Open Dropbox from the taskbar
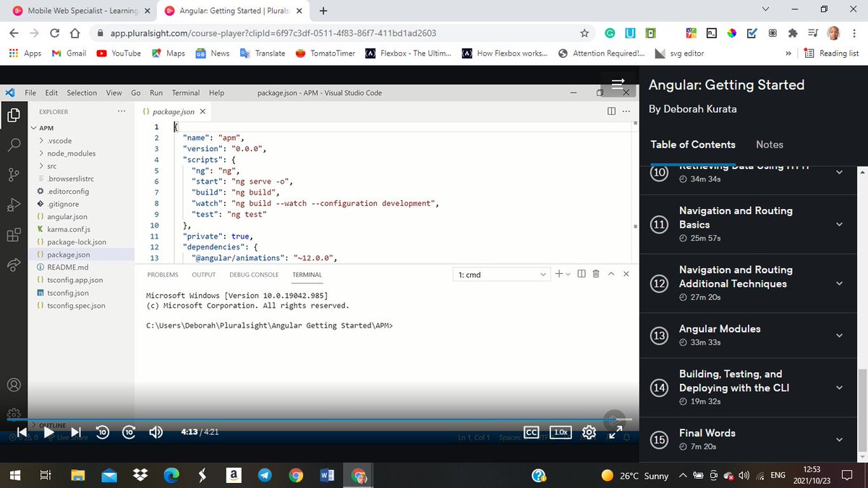Image resolution: width=868 pixels, height=488 pixels. 140,475
